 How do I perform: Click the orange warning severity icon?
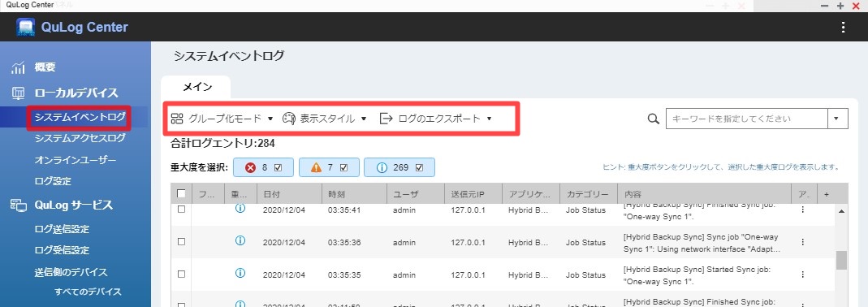pyautogui.click(x=316, y=167)
